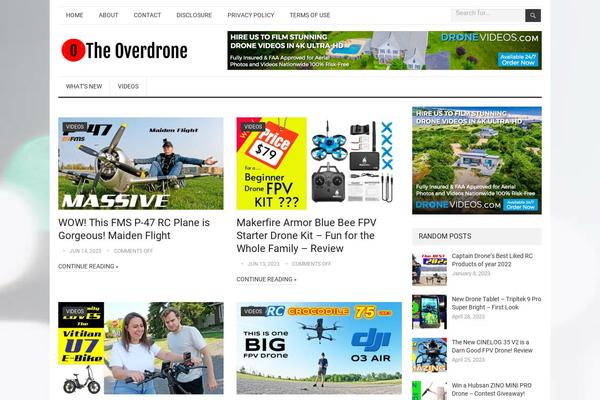Select the What's New tab
The width and height of the screenshot is (600, 400).
pos(84,87)
